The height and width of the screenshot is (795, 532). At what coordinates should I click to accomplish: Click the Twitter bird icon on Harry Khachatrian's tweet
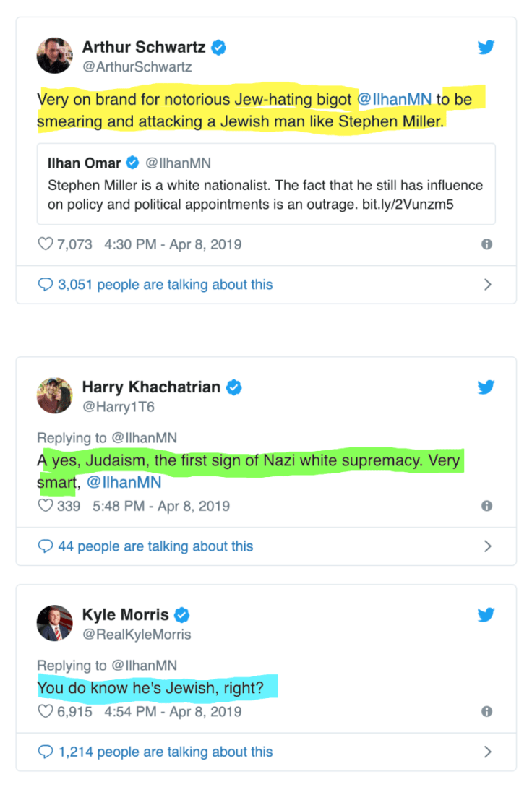click(x=486, y=387)
